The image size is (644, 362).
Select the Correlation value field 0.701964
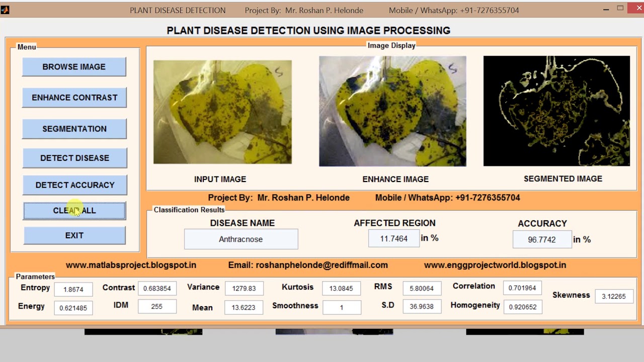pos(522,288)
